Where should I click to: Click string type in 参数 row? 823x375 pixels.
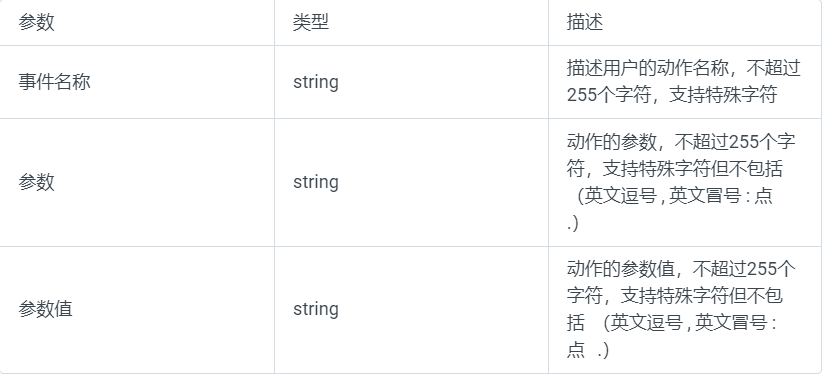(315, 182)
